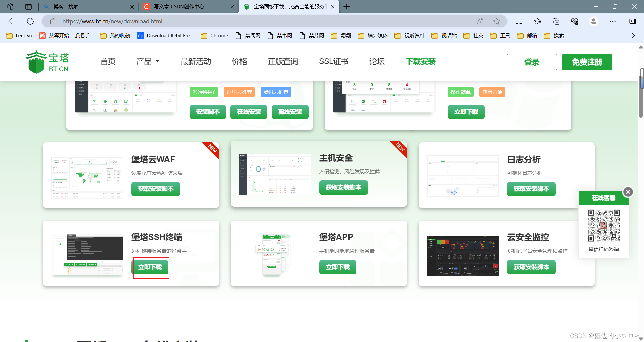Open the tab actions menu icon
644x342 pixels.
tap(29, 7)
